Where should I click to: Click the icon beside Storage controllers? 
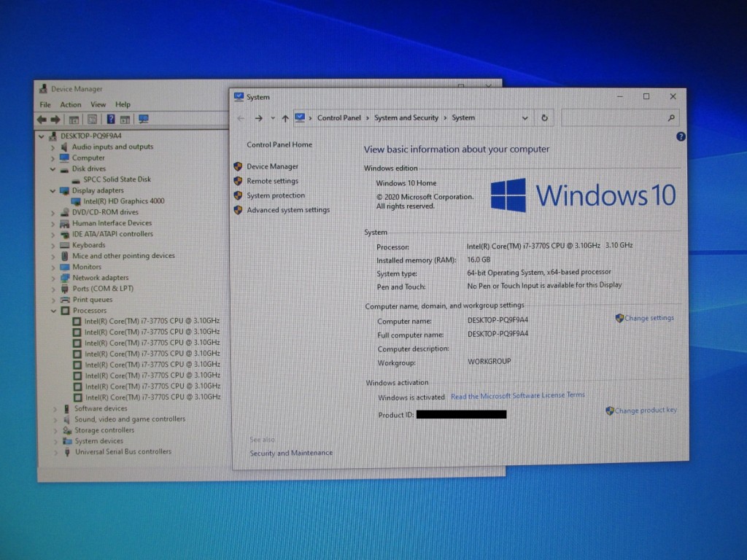(x=67, y=430)
